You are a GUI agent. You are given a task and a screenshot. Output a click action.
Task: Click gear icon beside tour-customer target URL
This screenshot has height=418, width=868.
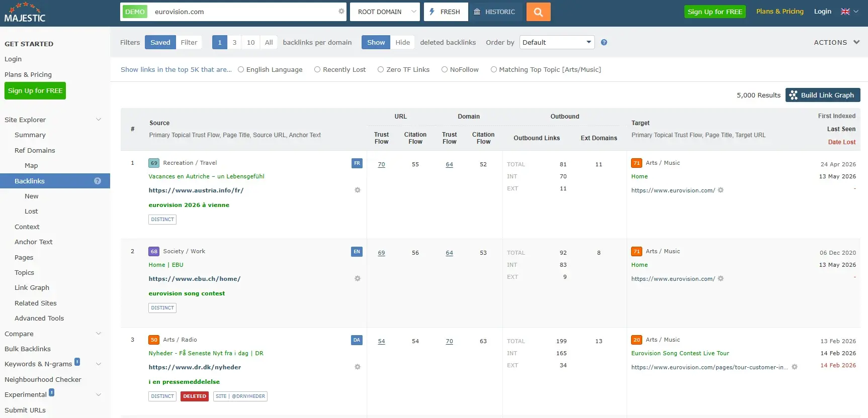click(x=795, y=367)
